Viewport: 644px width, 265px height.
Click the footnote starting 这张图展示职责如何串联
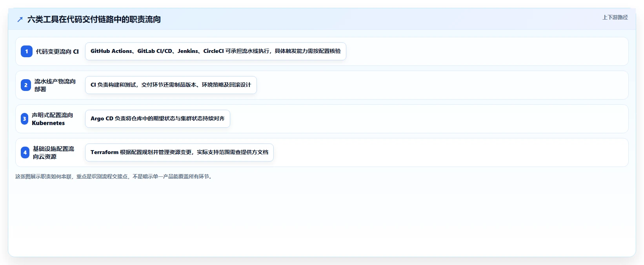click(x=115, y=176)
